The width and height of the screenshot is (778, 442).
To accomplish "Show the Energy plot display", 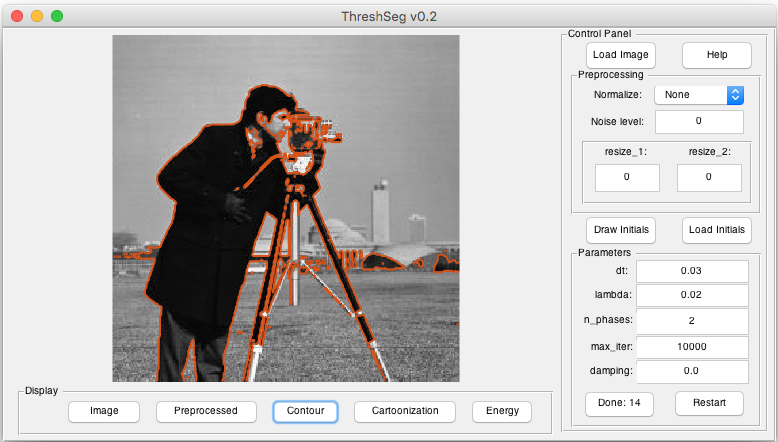I will [x=502, y=411].
